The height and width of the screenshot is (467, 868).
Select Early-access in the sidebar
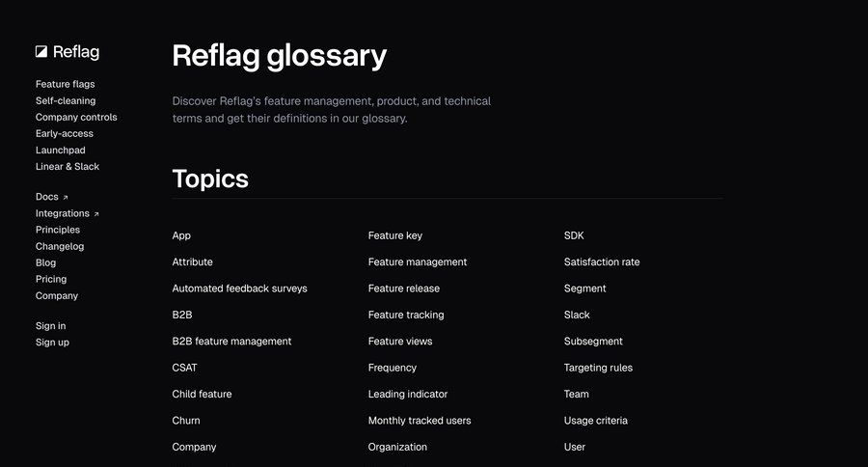[65, 133]
